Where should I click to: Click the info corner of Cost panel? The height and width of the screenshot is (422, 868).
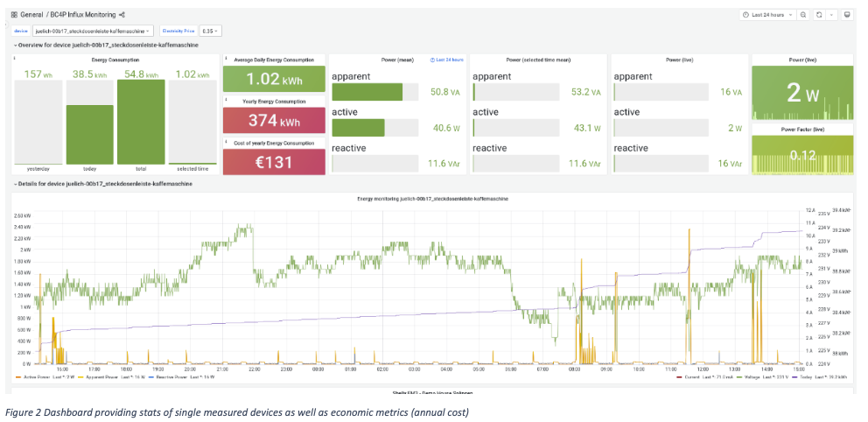(x=226, y=141)
